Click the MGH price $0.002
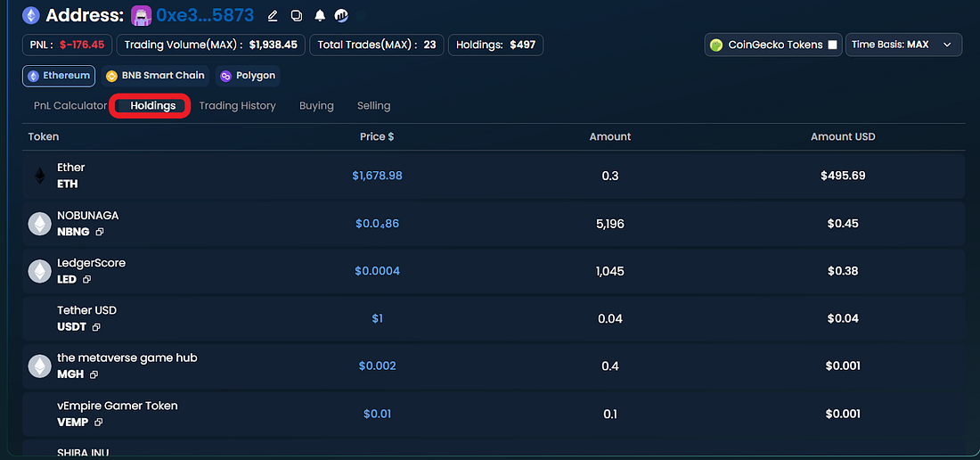980x460 pixels. (377, 366)
